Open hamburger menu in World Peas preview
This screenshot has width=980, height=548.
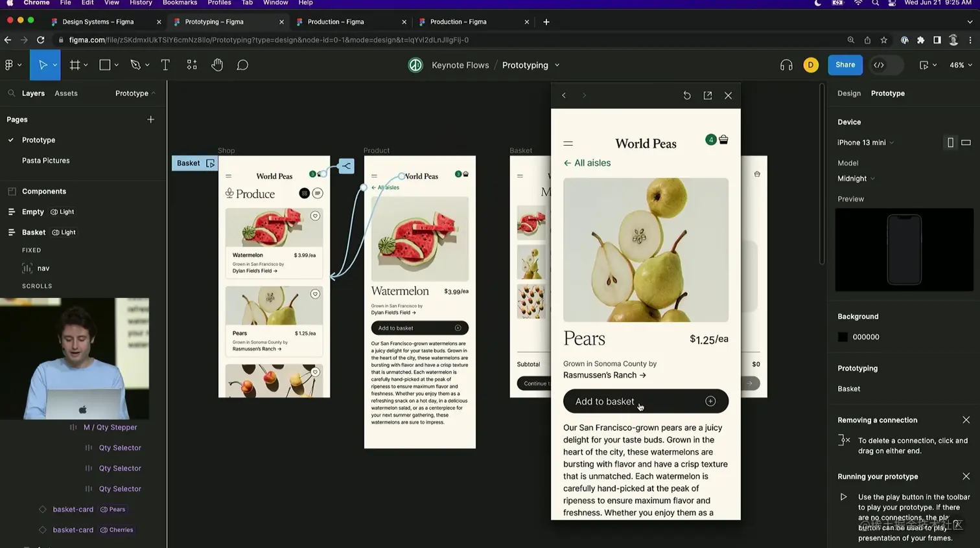[x=568, y=143]
